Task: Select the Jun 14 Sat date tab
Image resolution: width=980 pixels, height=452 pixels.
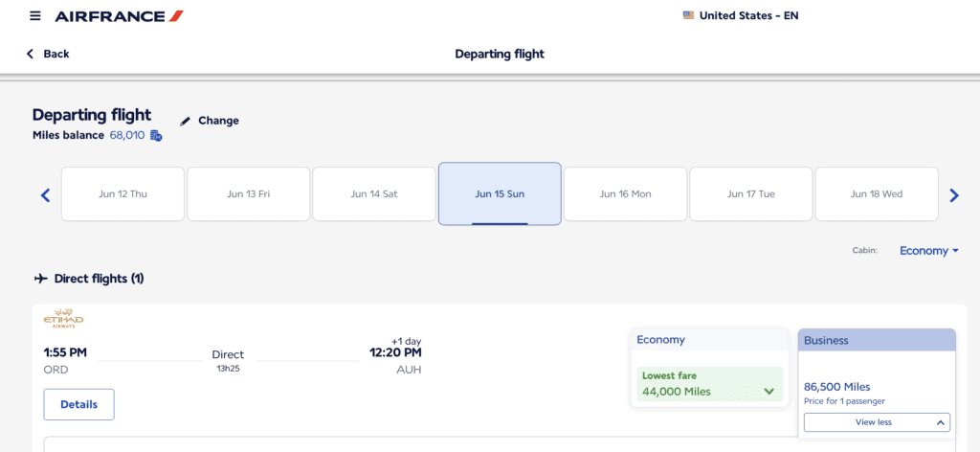Action: pos(374,194)
